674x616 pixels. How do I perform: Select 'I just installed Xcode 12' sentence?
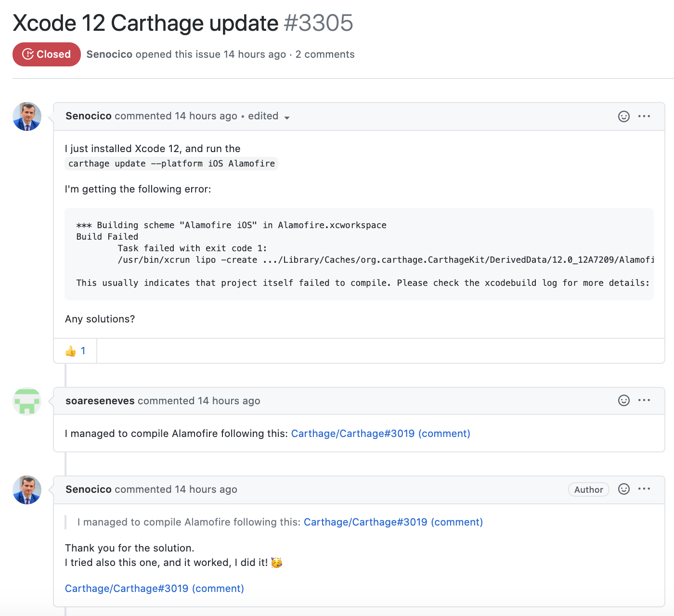pyautogui.click(x=153, y=149)
